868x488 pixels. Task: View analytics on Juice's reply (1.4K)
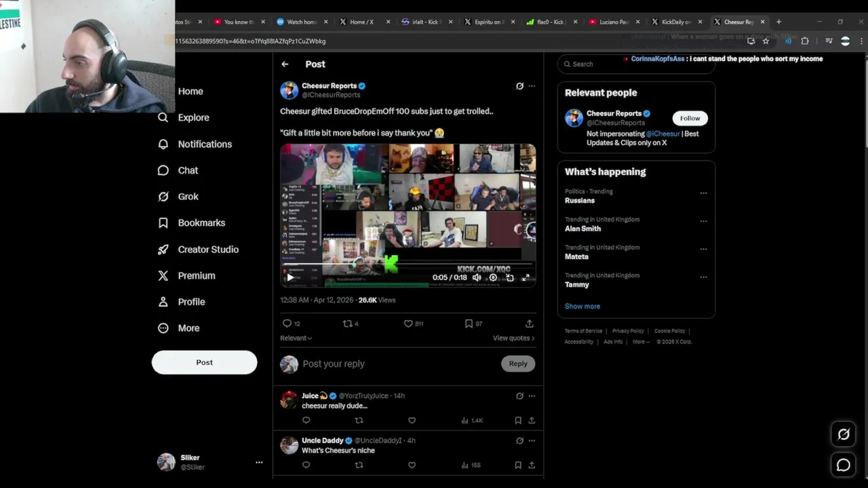coord(472,420)
